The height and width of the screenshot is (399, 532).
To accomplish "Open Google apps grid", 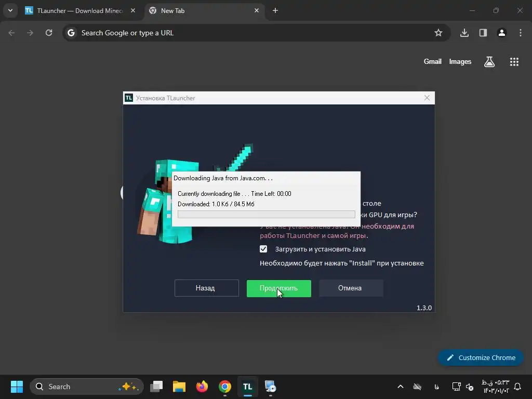I will coord(514,62).
